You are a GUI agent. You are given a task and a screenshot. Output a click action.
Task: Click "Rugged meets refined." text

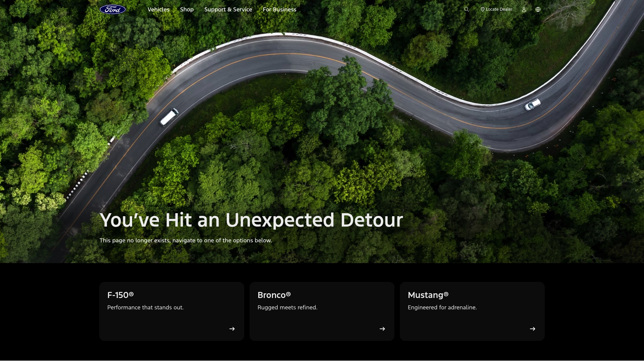[x=287, y=307]
